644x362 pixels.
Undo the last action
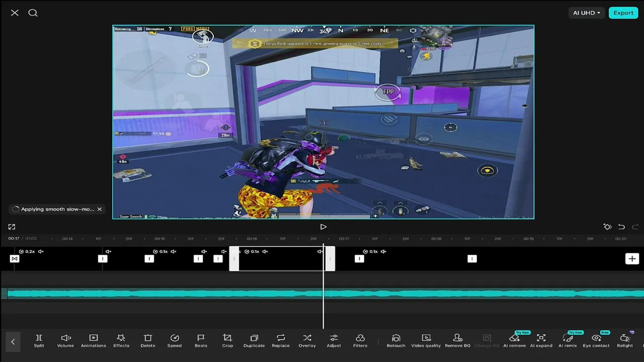pyautogui.click(x=621, y=227)
